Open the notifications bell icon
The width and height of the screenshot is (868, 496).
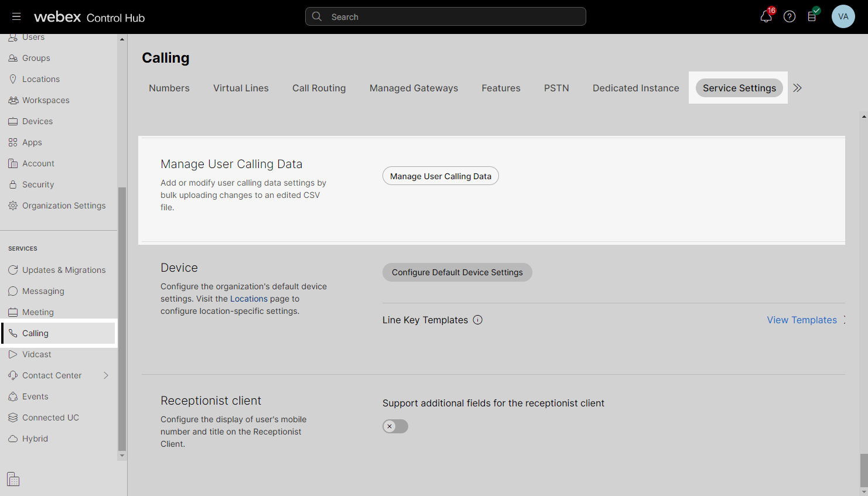click(766, 16)
